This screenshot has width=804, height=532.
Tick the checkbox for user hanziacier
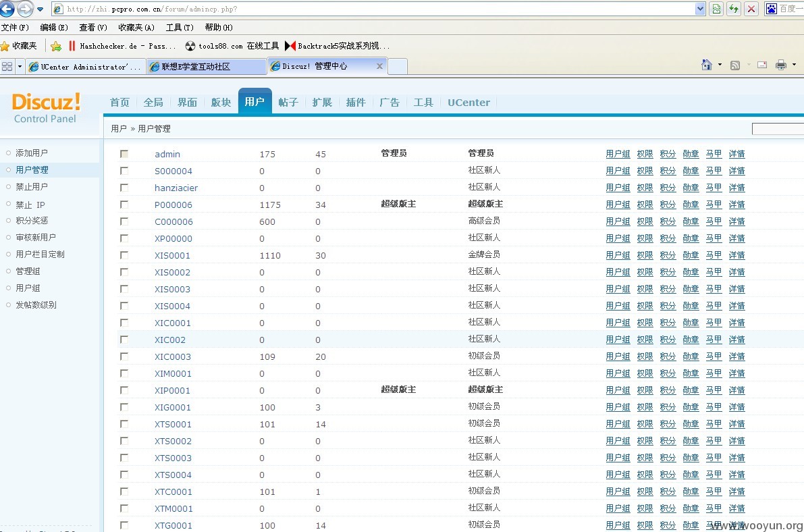[124, 187]
